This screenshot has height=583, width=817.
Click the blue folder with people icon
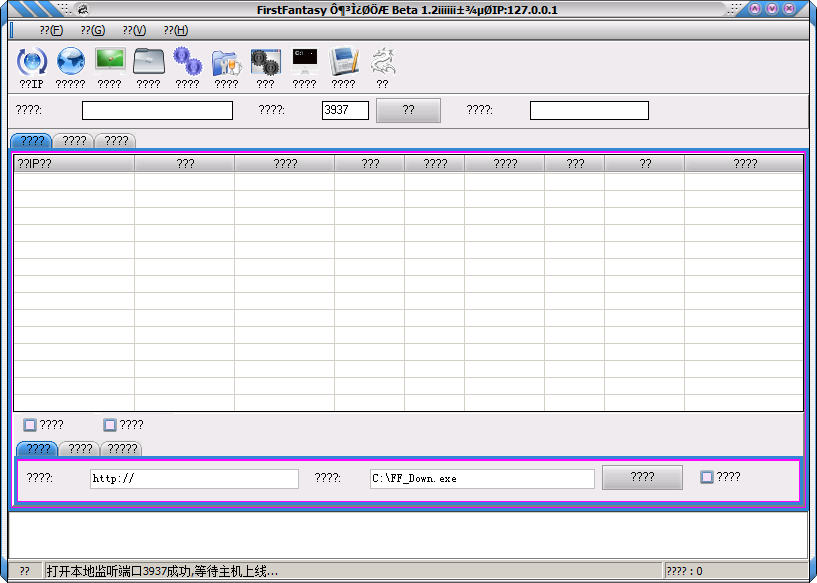coord(226,62)
